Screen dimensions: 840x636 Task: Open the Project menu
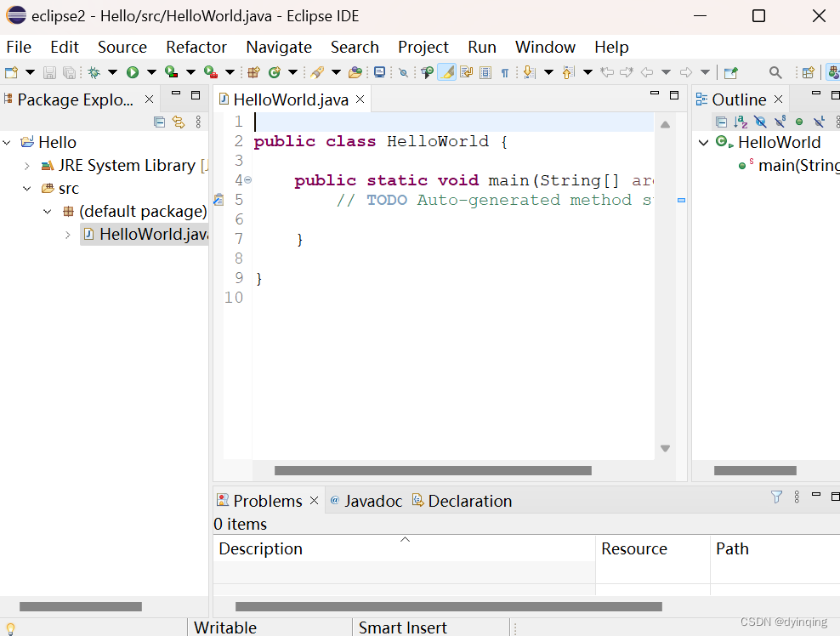click(x=423, y=47)
